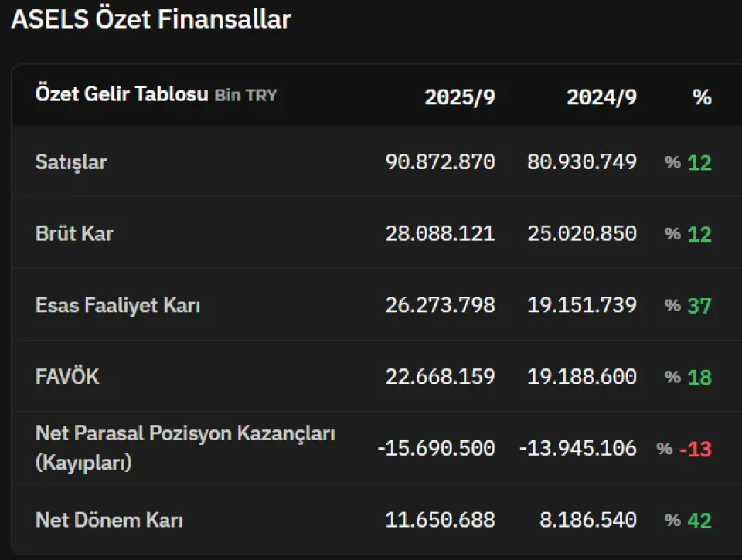Click the FAVÖK 2025/9 value 22.668.159
Screen dimensions: 742x560
tap(440, 377)
